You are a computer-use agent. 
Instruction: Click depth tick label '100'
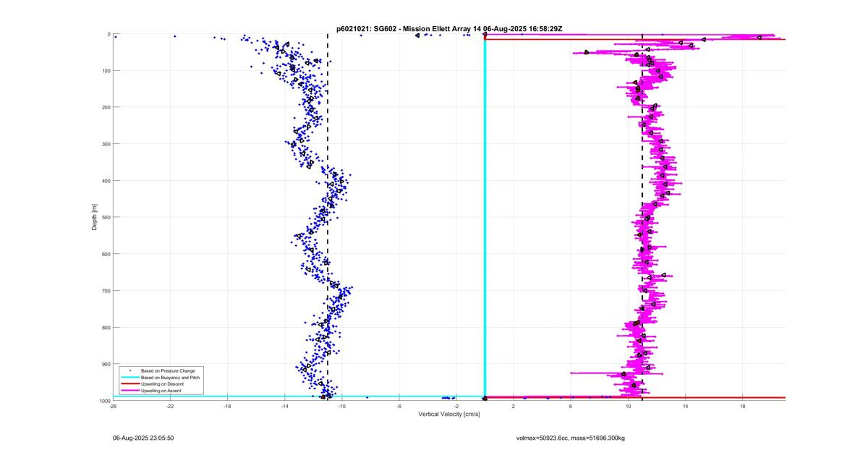106,71
